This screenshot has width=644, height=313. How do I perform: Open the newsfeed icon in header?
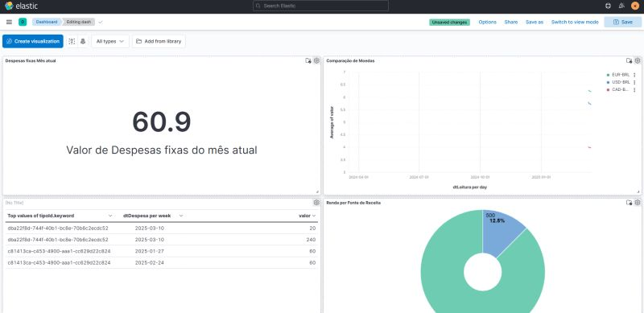(x=621, y=6)
